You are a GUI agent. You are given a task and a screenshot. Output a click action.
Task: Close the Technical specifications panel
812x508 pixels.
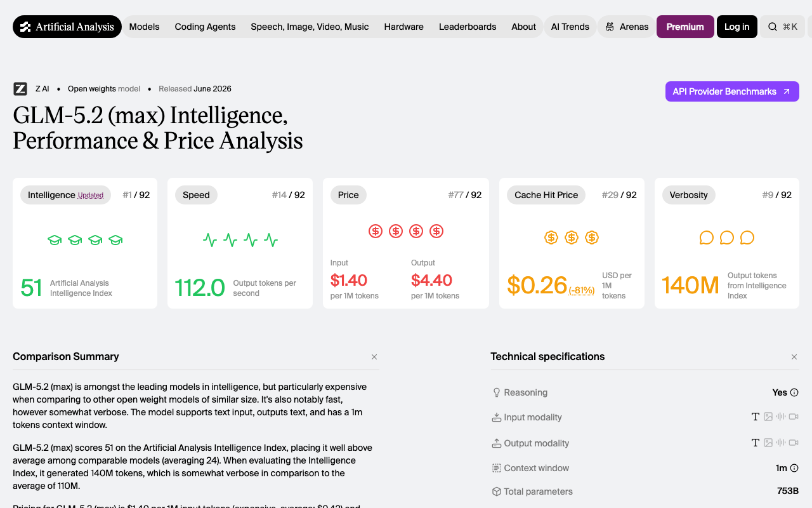(x=794, y=357)
